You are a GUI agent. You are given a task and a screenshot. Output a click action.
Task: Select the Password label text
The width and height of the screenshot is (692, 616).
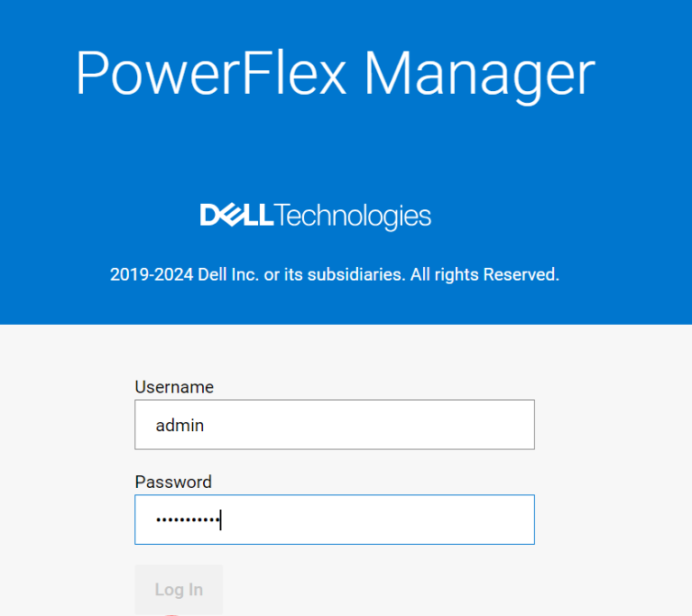(173, 482)
